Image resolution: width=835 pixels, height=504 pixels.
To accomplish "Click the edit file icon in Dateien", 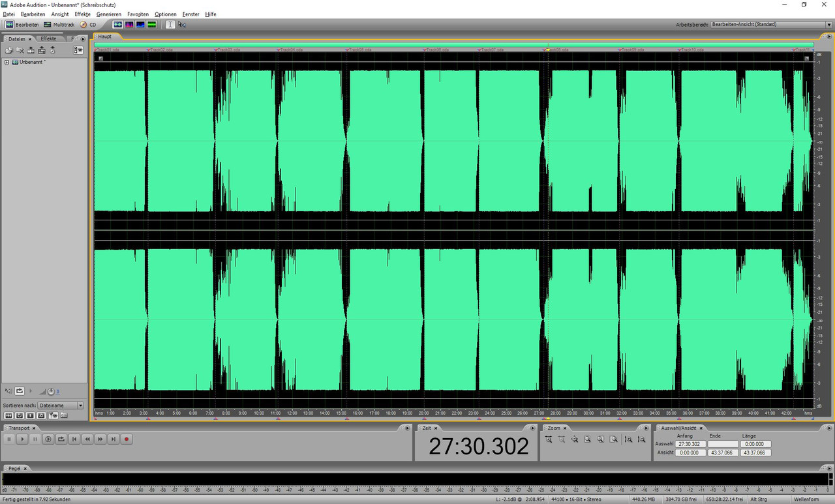I will coord(31,50).
